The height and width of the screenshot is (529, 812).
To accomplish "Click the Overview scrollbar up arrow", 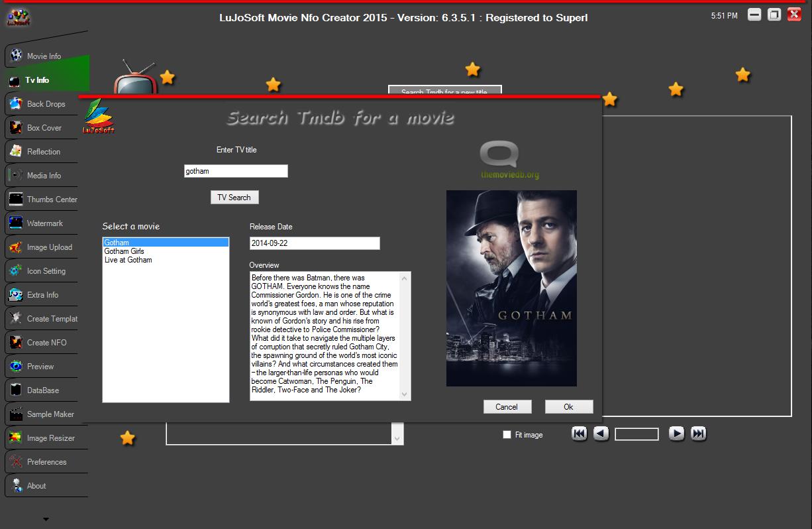I will 405,278.
